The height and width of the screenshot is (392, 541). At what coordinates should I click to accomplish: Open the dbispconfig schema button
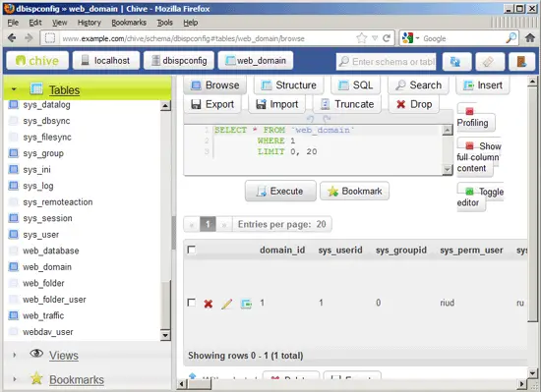[179, 61]
